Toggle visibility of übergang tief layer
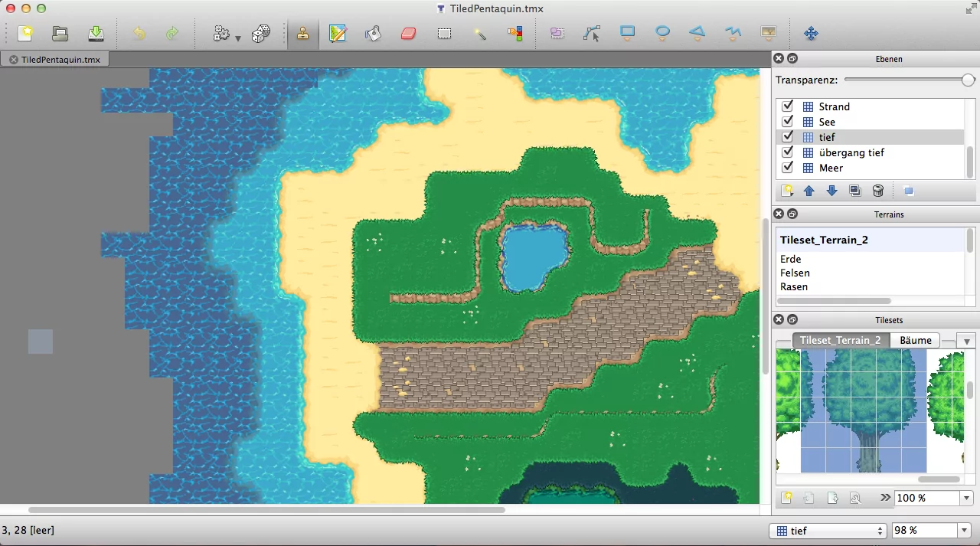Screen dimensions: 980x546 click(787, 152)
